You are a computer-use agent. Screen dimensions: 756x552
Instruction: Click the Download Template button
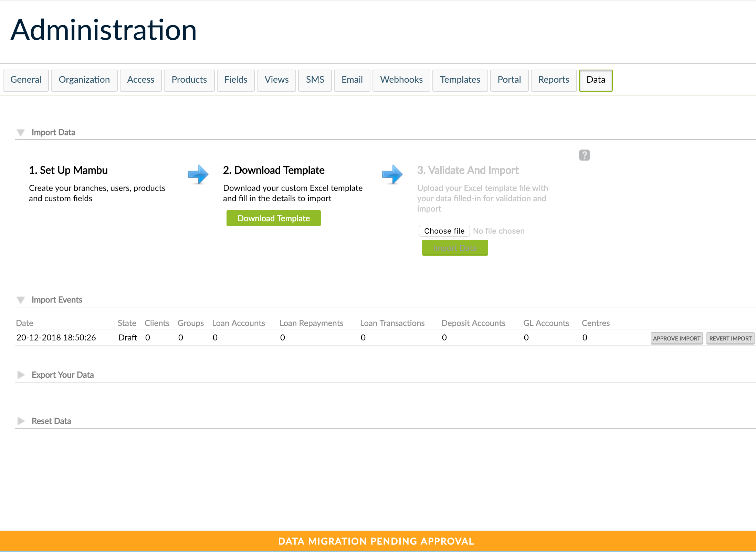pos(273,218)
